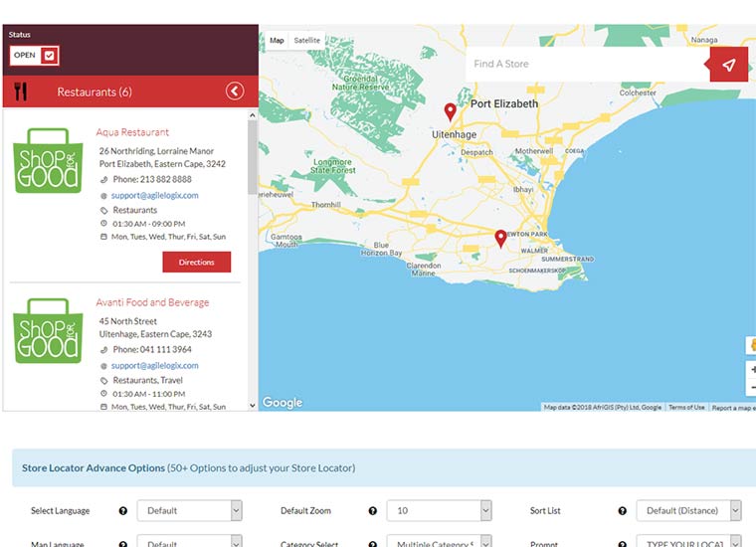Click the Port Elizabeth label on the map
The width and height of the screenshot is (756, 547).
pos(504,103)
